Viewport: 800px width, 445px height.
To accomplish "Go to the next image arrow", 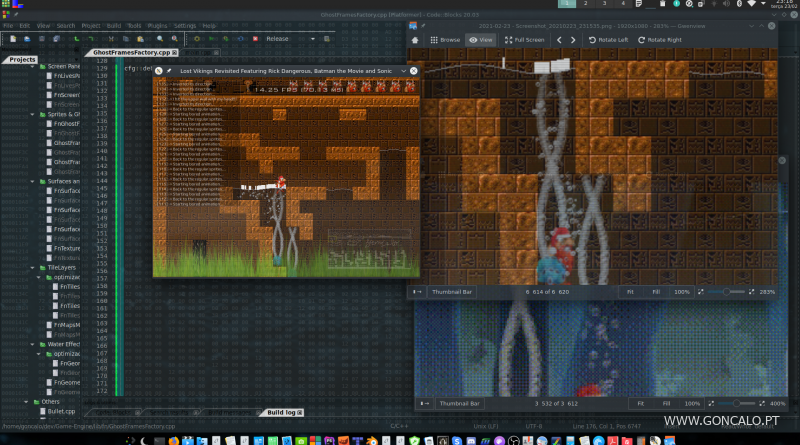I will (x=574, y=39).
